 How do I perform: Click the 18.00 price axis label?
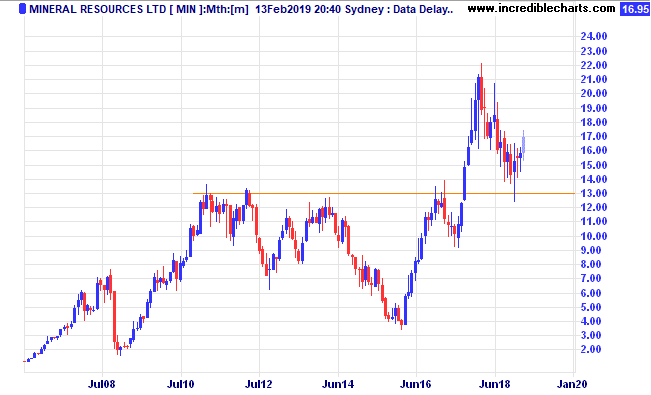pos(594,122)
